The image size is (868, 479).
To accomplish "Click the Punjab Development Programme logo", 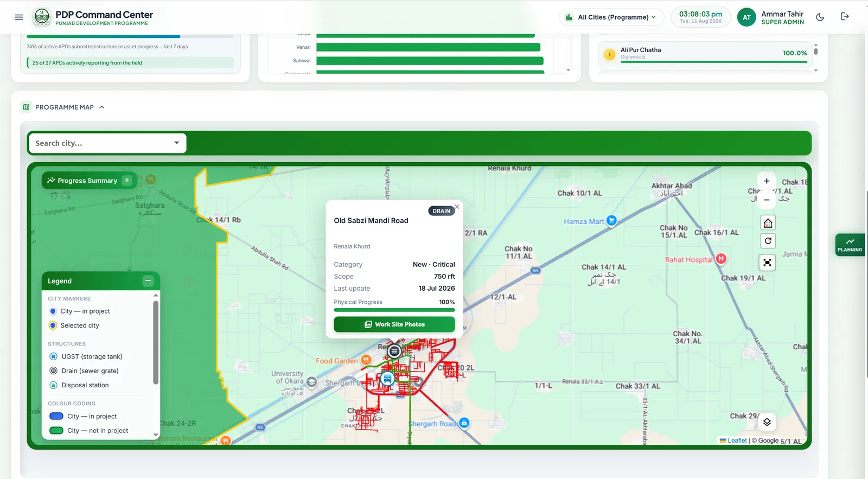I will (42, 17).
